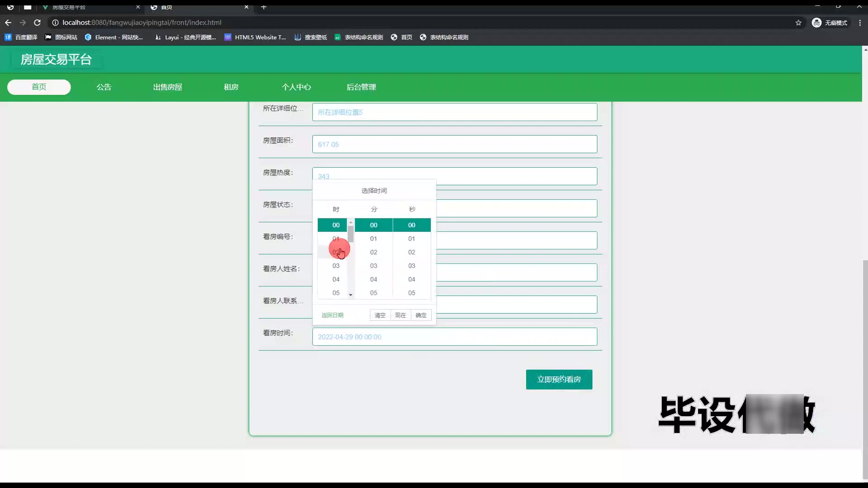The width and height of the screenshot is (868, 488).
Task: Bookmark page using the star icon
Action: coord(798,23)
